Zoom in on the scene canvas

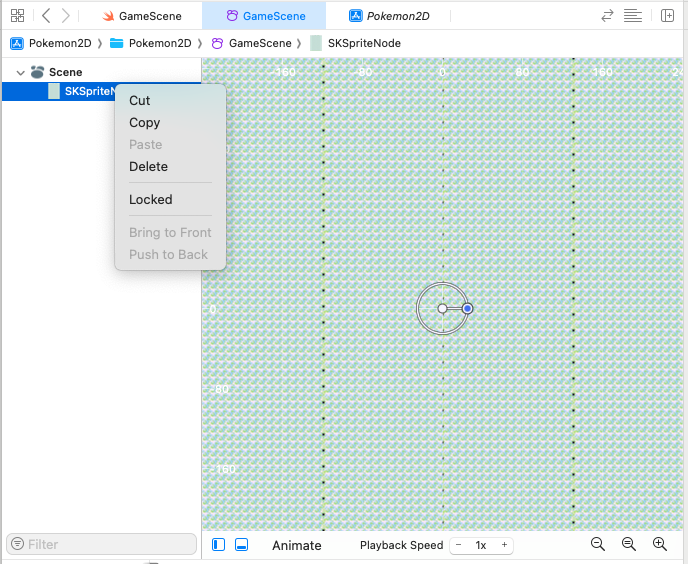click(660, 544)
